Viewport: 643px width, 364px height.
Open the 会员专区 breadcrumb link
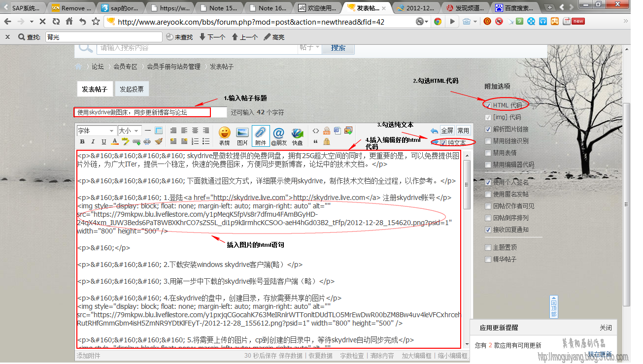126,66
